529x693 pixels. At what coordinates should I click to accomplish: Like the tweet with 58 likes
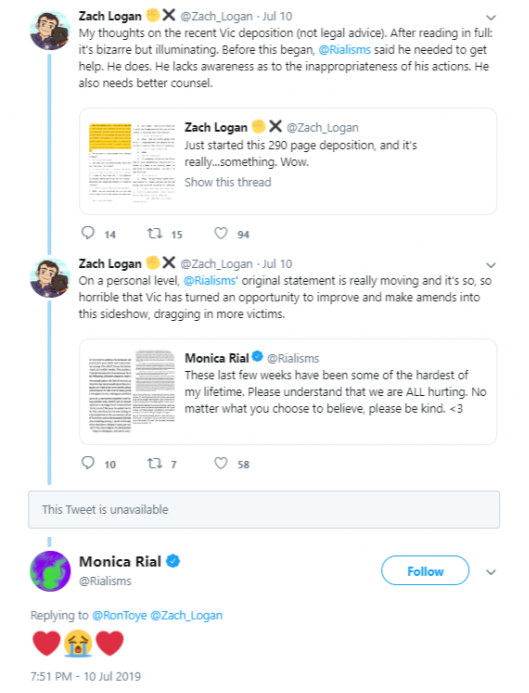[x=221, y=463]
